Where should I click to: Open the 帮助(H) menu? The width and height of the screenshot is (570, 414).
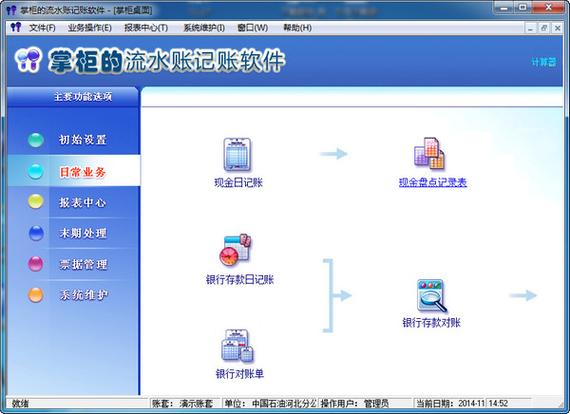click(297, 28)
